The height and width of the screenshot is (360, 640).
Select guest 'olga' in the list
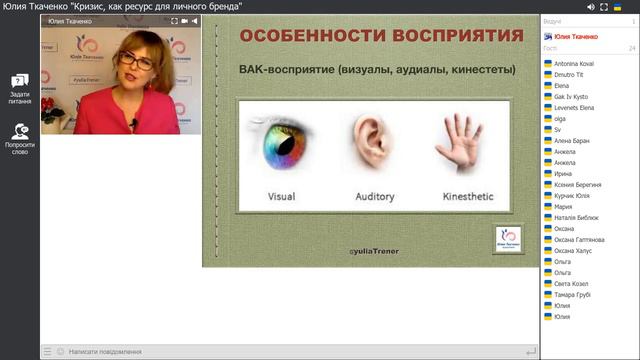point(560,119)
